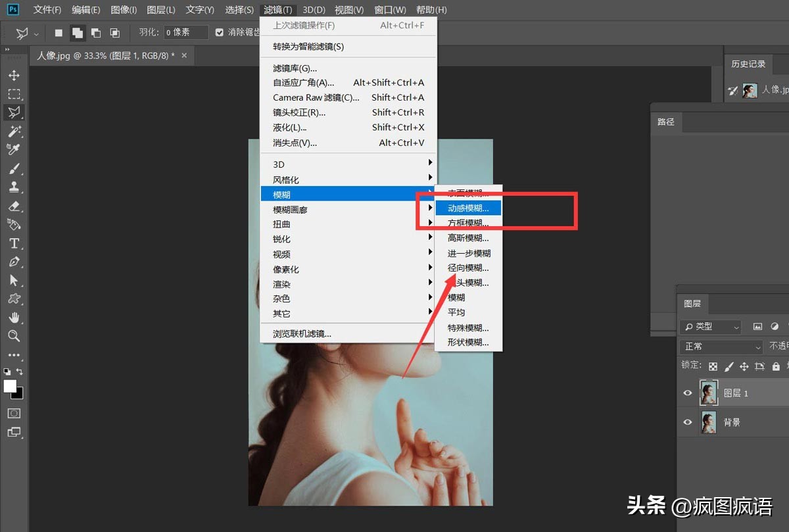Open the 图像 menu
This screenshot has width=789, height=532.
tap(122, 9)
